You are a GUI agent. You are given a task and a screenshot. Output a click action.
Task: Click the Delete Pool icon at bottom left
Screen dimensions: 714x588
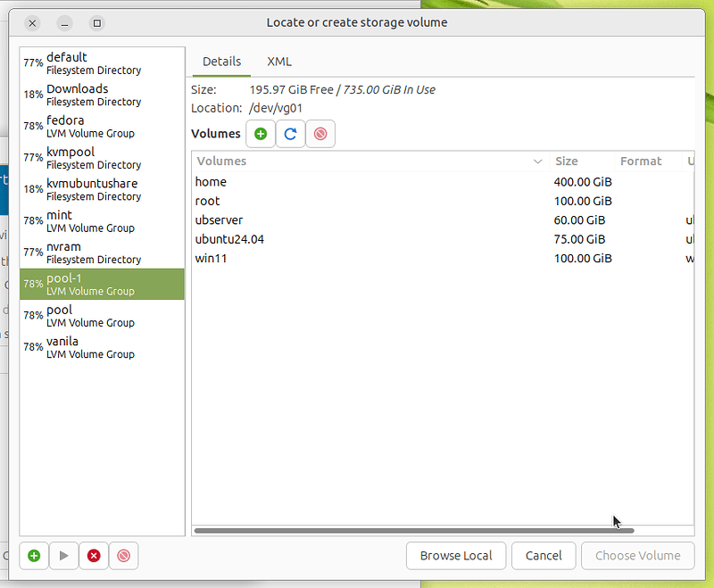123,555
